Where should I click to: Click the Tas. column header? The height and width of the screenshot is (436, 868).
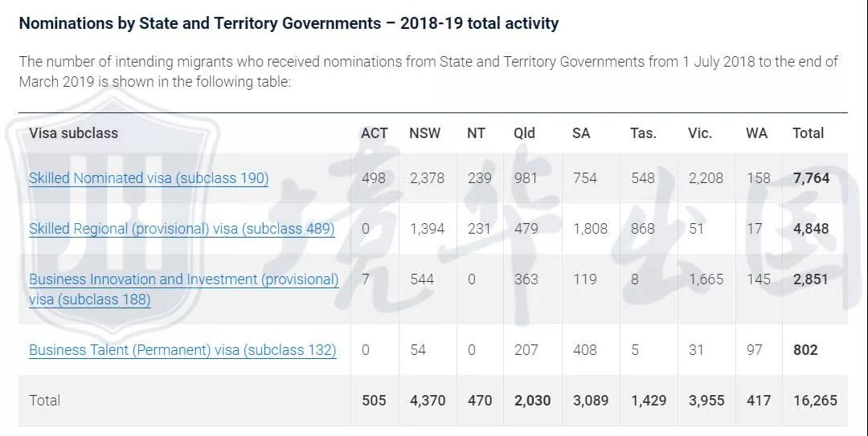(x=643, y=133)
